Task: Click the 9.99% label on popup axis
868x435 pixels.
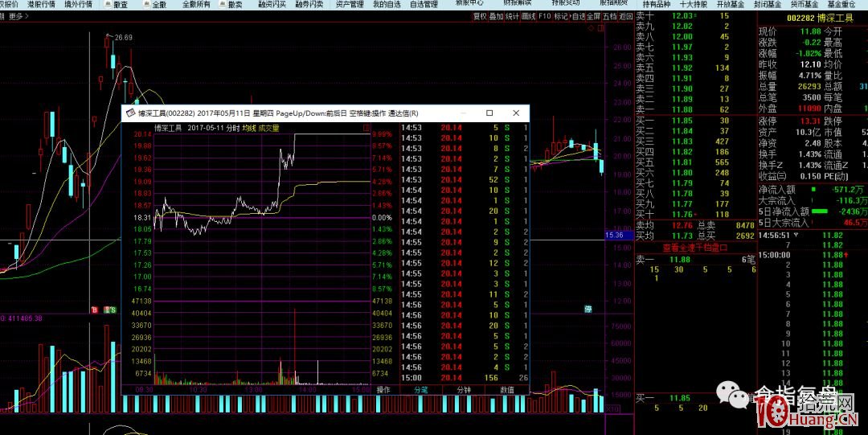Action: click(x=382, y=134)
